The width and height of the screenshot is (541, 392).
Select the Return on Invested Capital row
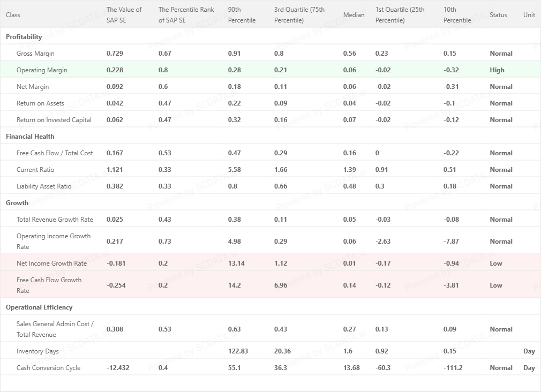click(54, 120)
